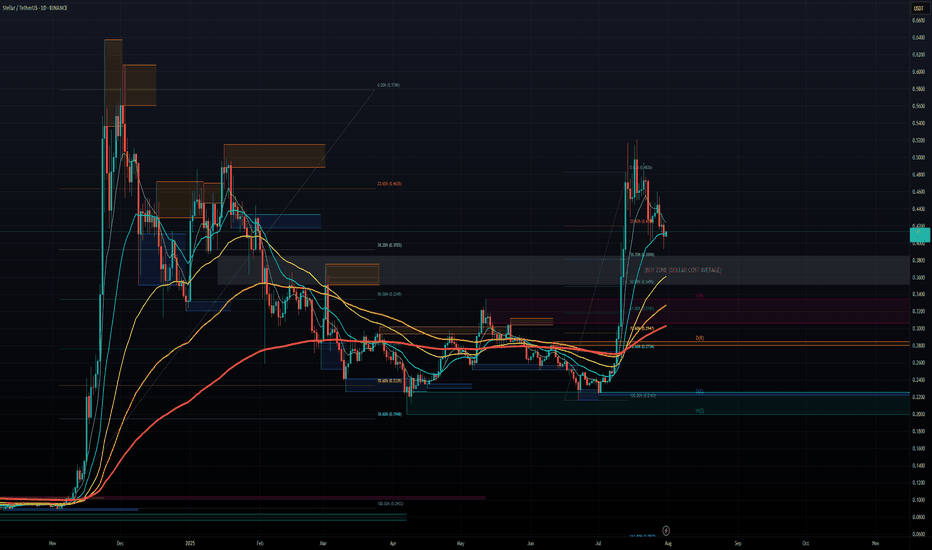Select the W(S) support label
The height and width of the screenshot is (550, 932).
(700, 411)
